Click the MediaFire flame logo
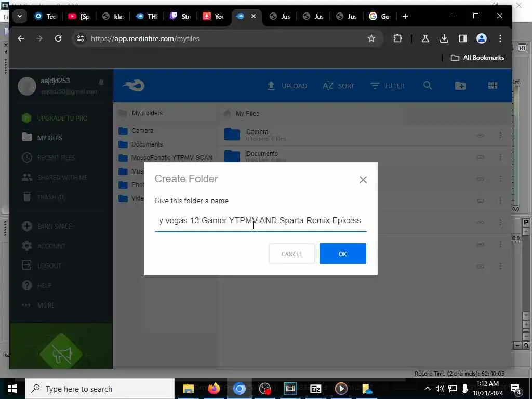The height and width of the screenshot is (399, 532). [x=134, y=86]
